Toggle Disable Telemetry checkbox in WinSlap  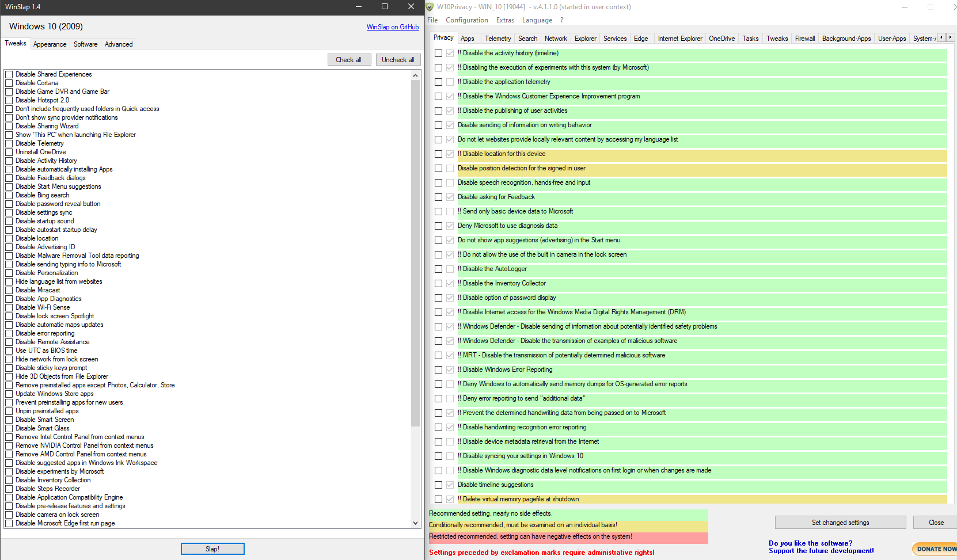pyautogui.click(x=9, y=143)
